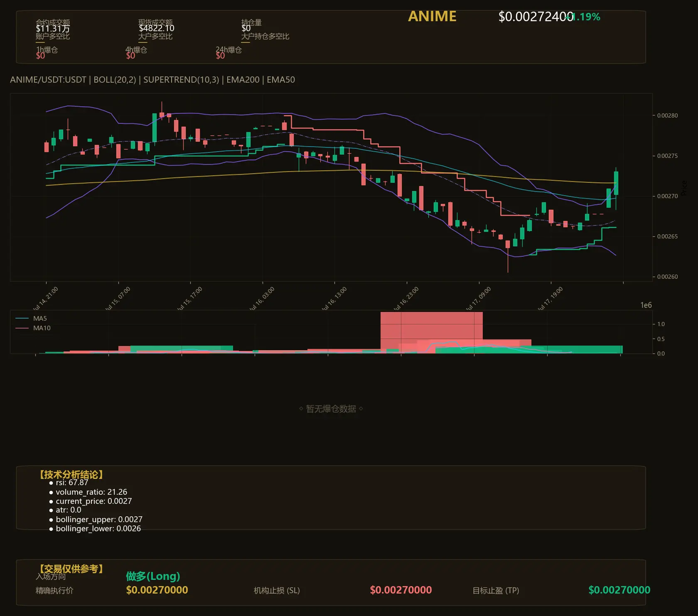
Task: Click the Jul 16, 13:00 time label
Action: click(334, 299)
